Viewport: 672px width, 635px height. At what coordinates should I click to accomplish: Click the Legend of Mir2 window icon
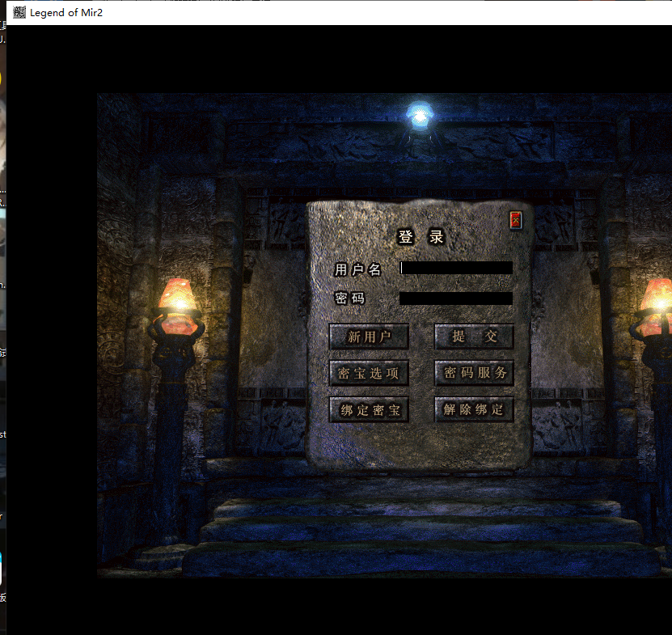[x=19, y=12]
